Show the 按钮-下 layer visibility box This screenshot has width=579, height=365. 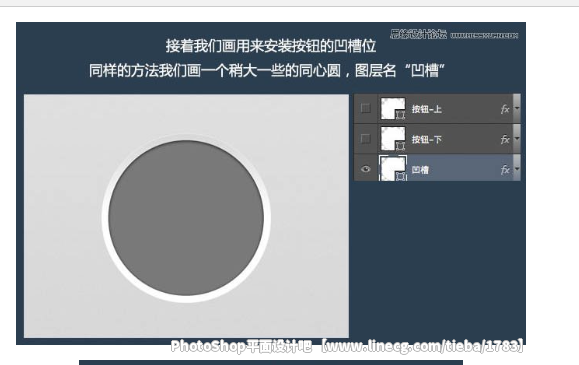click(365, 139)
